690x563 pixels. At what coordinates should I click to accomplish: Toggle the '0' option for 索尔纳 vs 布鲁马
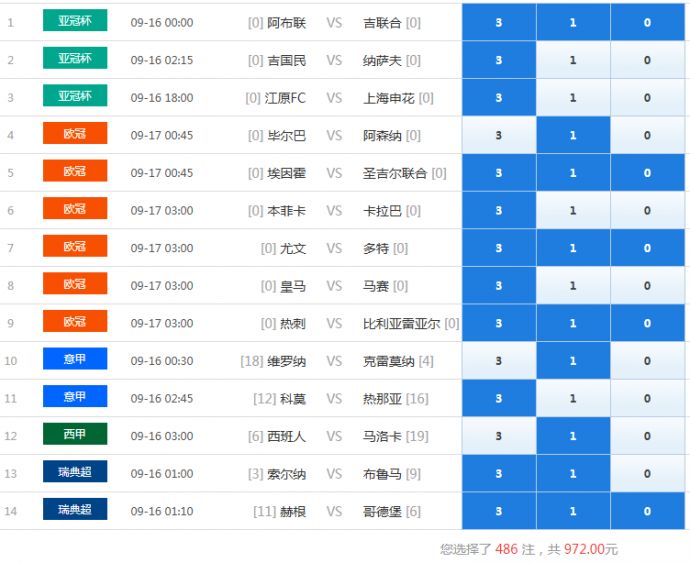pos(647,474)
